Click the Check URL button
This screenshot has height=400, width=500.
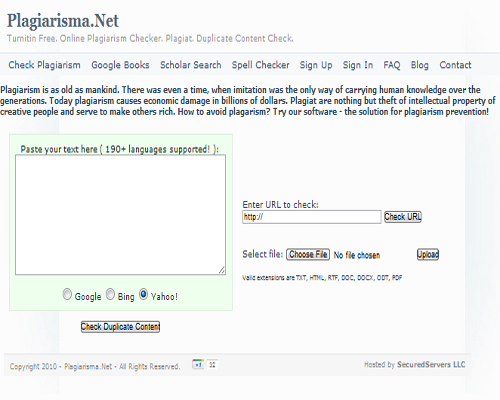click(403, 217)
